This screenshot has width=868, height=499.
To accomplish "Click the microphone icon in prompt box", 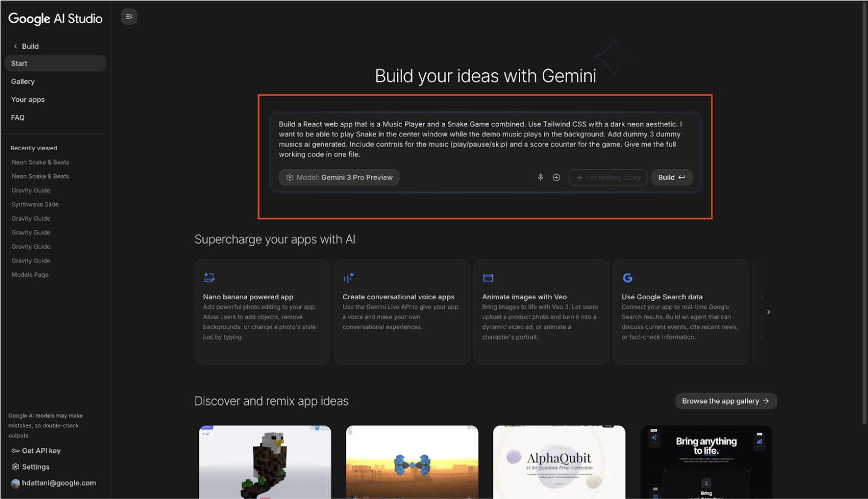I will 540,177.
